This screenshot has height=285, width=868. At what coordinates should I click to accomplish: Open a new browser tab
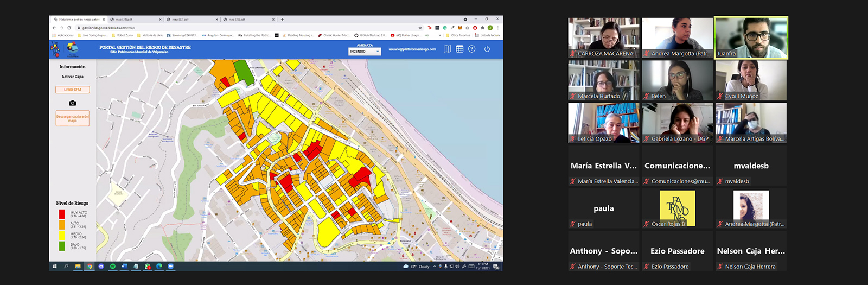pyautogui.click(x=282, y=20)
